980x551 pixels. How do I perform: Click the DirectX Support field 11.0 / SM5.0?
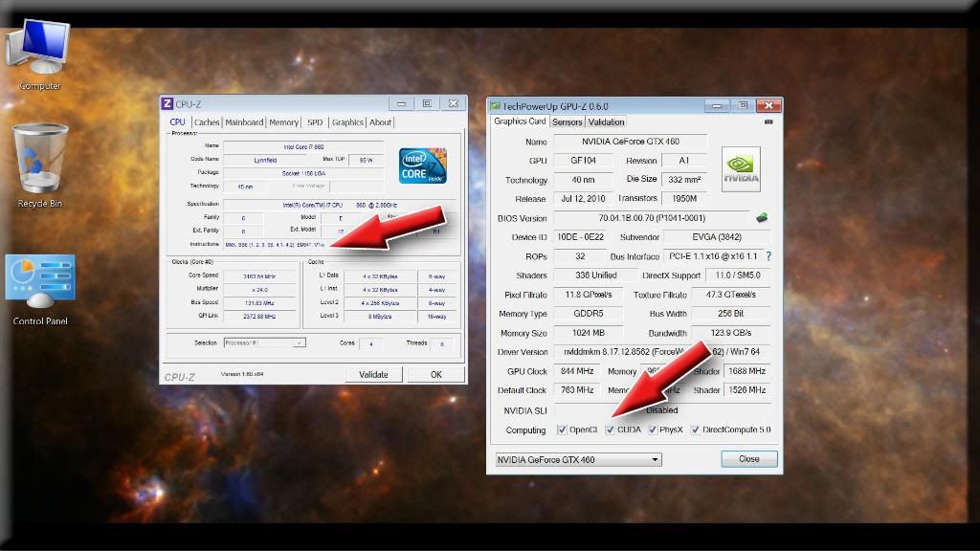pyautogui.click(x=738, y=275)
